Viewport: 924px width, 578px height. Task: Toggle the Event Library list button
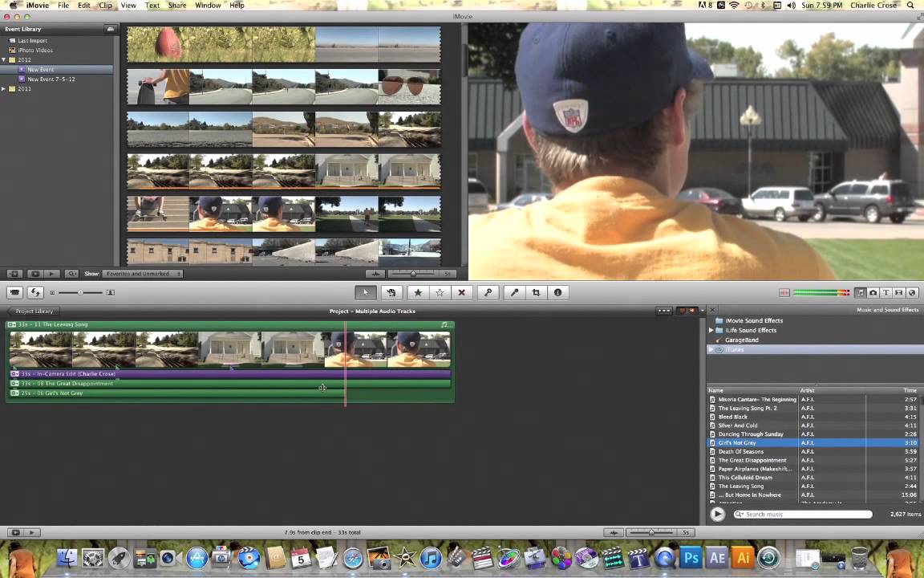tap(14, 274)
